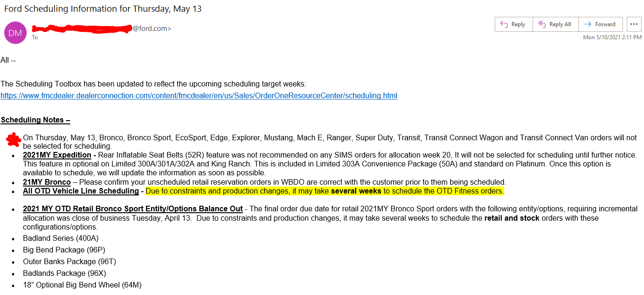Screen dimensions: 644x295
Task: Click the bold 'retail and stock' text
Action: click(512, 218)
